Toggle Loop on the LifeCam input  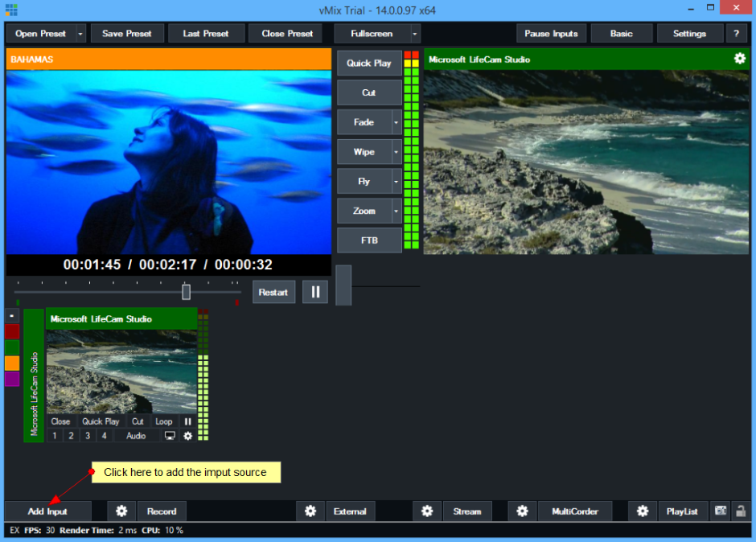[x=163, y=421]
